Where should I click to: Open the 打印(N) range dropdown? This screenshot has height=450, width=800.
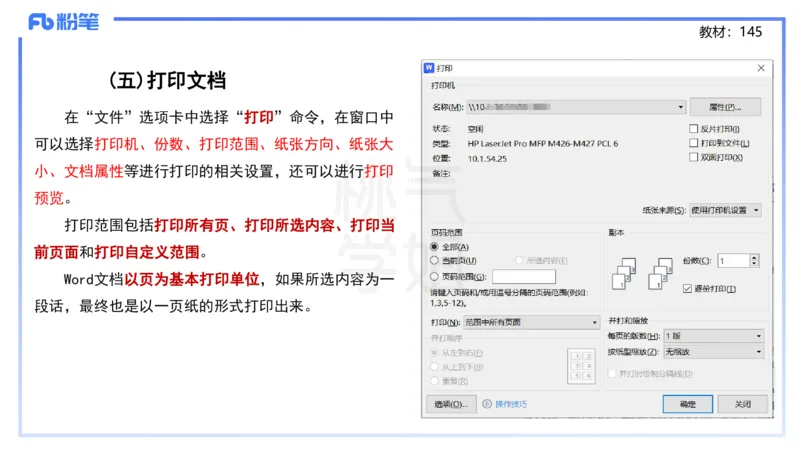click(531, 322)
